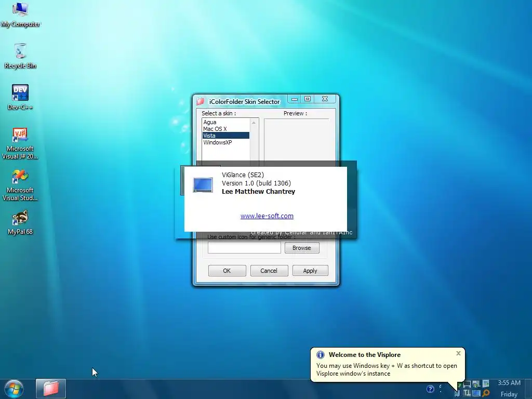Image resolution: width=532 pixels, height=399 pixels.
Task: Click the blue help question-mark taskbar icon
Action: click(x=430, y=389)
